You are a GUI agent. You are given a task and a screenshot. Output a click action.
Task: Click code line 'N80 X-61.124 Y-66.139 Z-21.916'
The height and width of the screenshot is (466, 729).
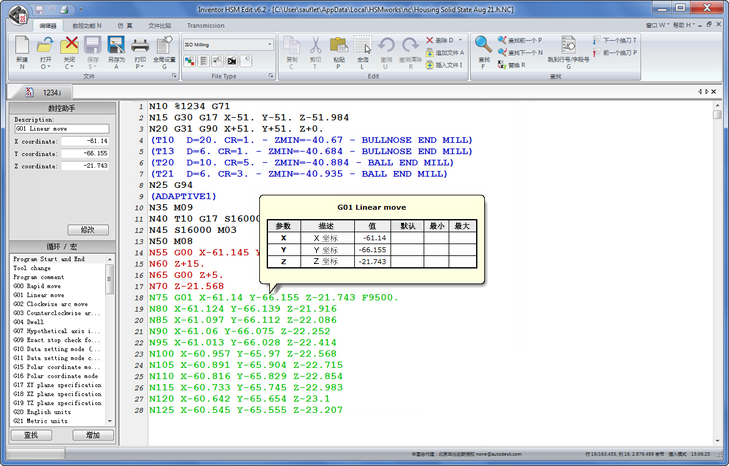click(243, 309)
